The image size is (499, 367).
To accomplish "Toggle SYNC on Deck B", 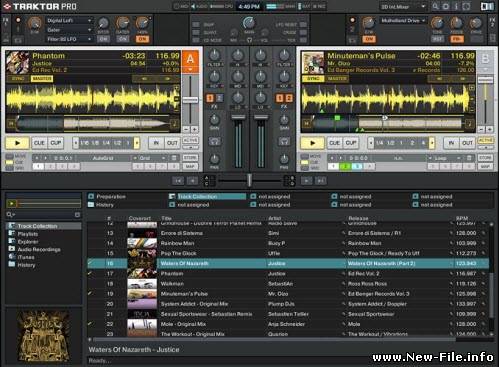I will coord(313,79).
